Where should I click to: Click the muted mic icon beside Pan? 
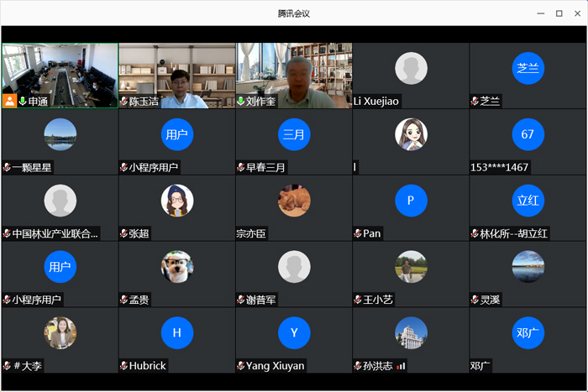[x=358, y=233]
